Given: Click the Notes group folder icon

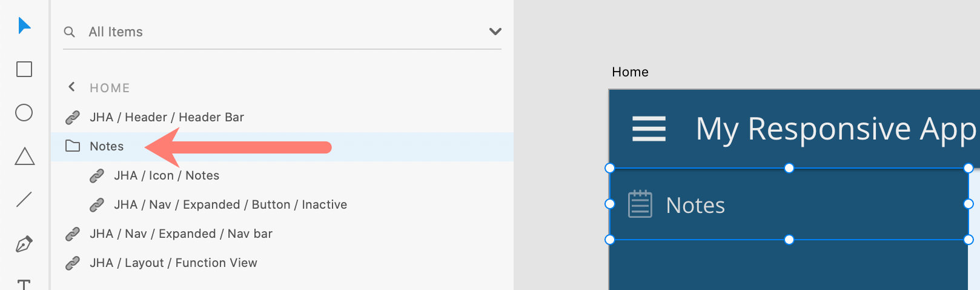Looking at the screenshot, I should [x=73, y=146].
